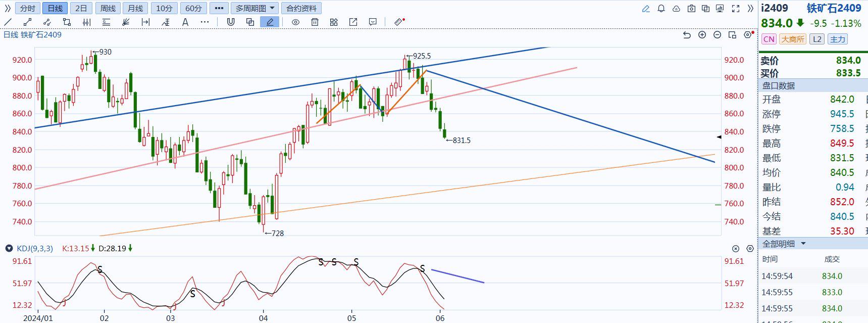Close the KDJ indicator panel
Viewport: 868px width, 323px height.
(736, 249)
